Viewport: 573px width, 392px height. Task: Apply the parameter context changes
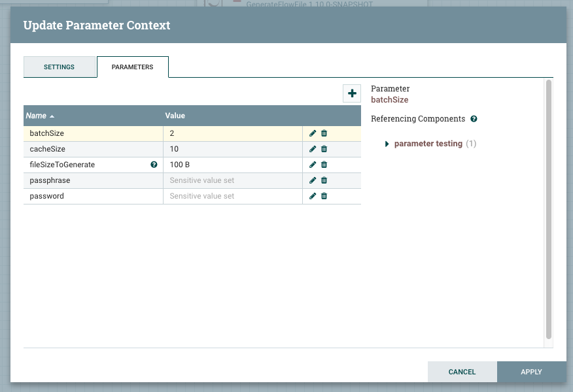tap(531, 372)
